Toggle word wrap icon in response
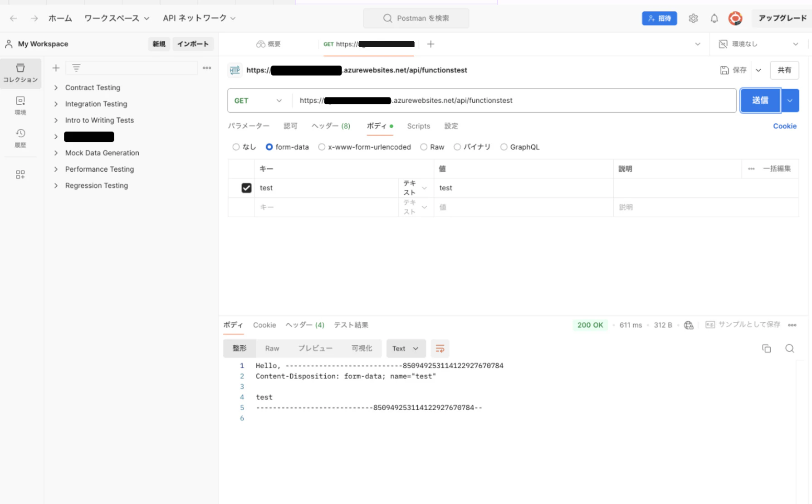Viewport: 812px width, 504px height. point(440,349)
